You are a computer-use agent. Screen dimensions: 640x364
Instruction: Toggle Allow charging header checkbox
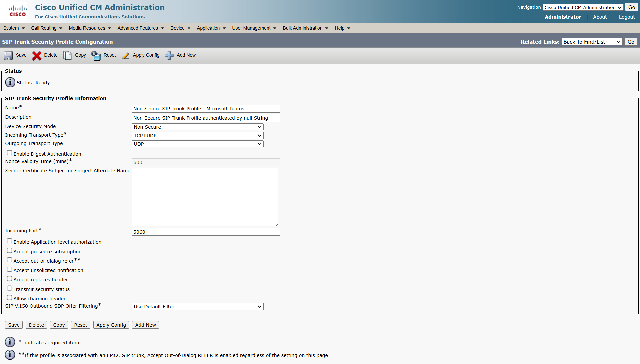pos(9,298)
